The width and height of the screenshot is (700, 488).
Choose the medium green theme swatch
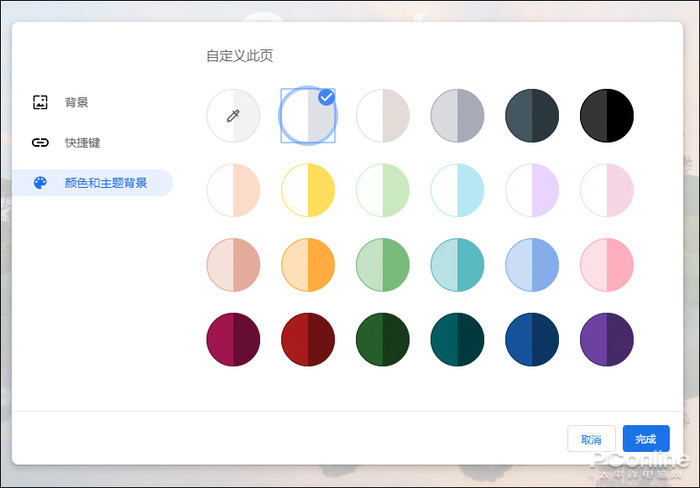(x=383, y=265)
